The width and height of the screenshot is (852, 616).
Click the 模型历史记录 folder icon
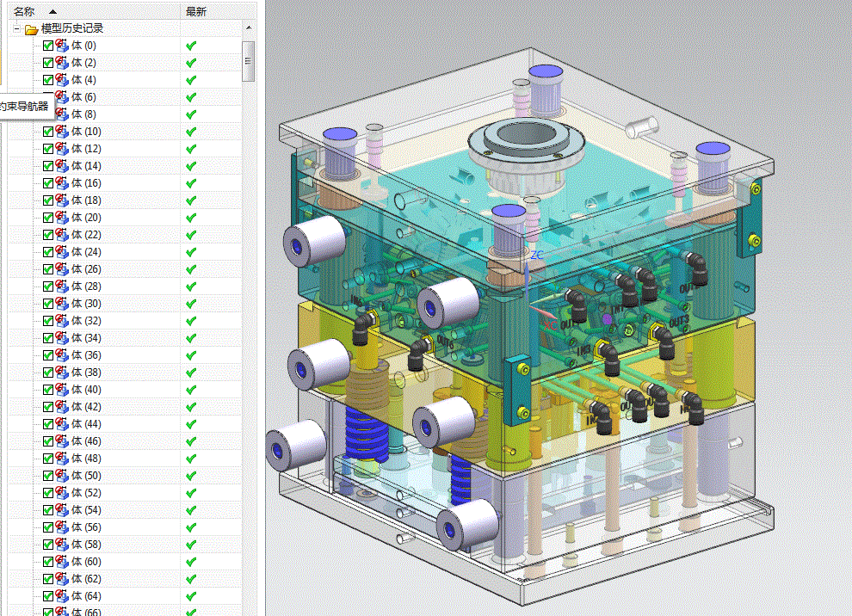pos(32,28)
